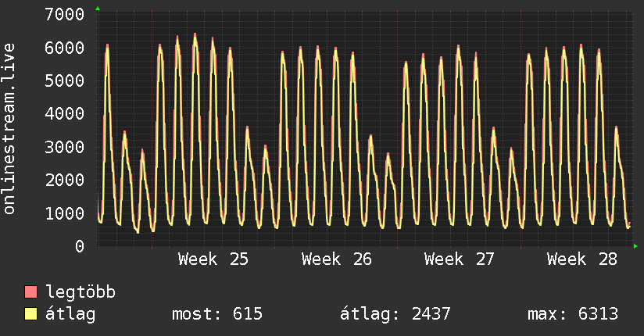The height and width of the screenshot is (336, 644).
Task: Click the onlinestream.live vertical axis title
Action: tap(9, 129)
